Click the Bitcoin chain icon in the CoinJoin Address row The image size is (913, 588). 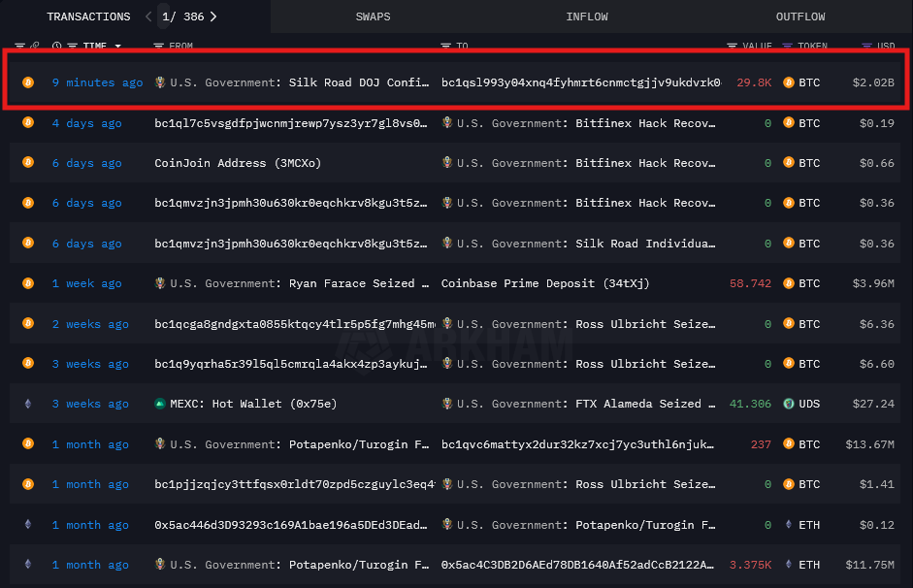(28, 162)
